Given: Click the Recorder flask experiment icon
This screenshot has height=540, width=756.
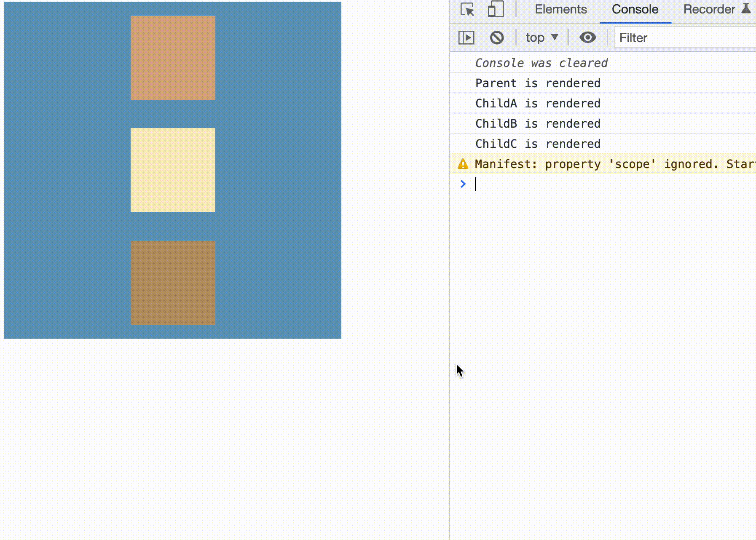Looking at the screenshot, I should point(746,8).
